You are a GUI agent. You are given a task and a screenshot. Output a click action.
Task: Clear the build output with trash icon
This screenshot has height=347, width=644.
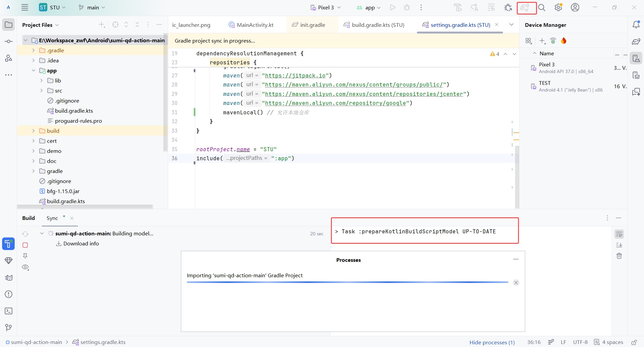pyautogui.click(x=619, y=256)
